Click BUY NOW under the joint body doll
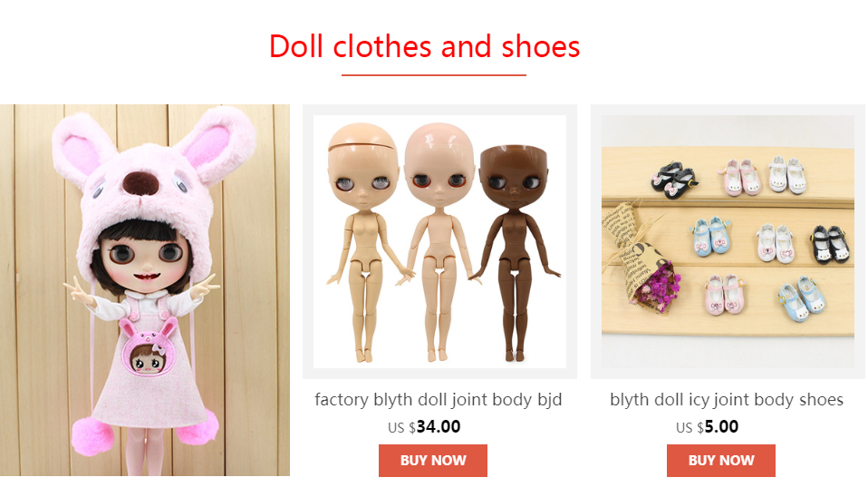The height and width of the screenshot is (487, 868). pyautogui.click(x=433, y=461)
